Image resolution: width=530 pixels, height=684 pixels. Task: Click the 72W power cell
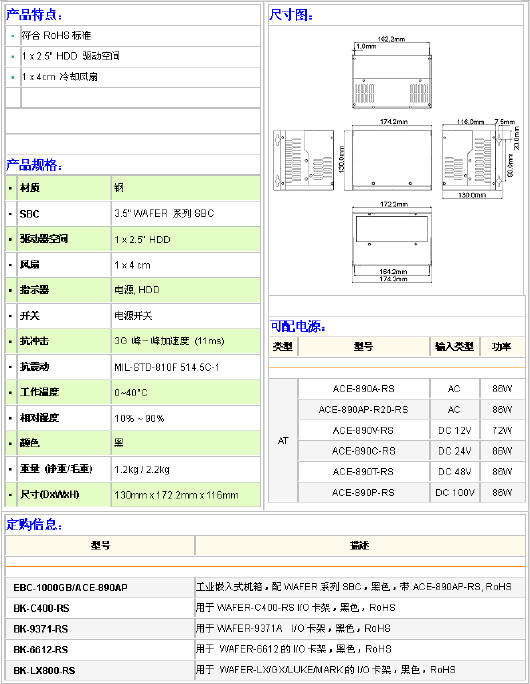502,431
